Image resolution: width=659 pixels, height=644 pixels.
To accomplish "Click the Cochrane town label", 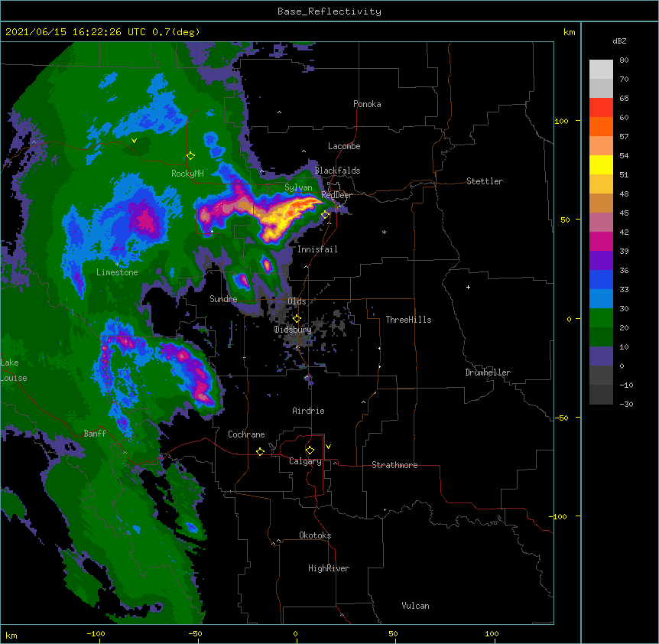I will pos(246,434).
